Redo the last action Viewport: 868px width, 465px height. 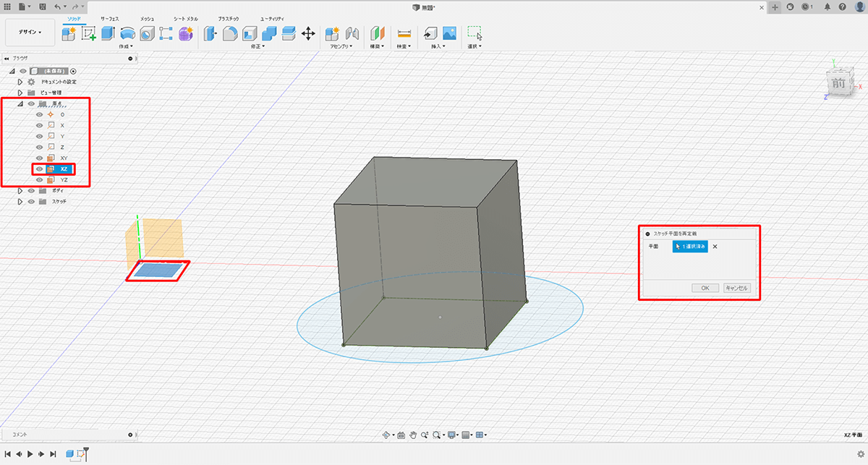[75, 7]
